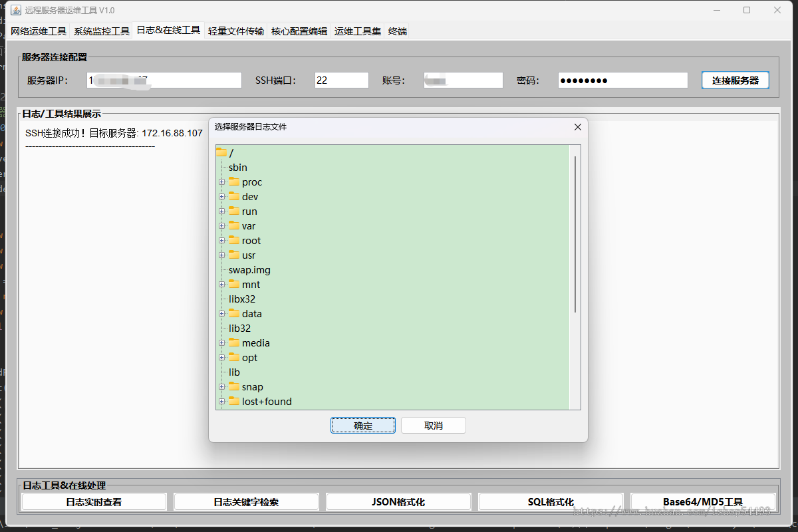This screenshot has width=798, height=532.
Task: Close the 选择服务器日志文件 dialog
Action: point(577,127)
